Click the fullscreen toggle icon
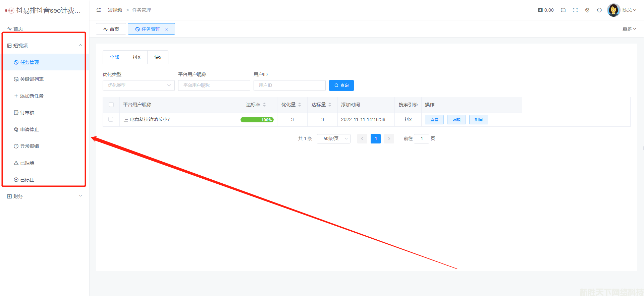 click(x=575, y=10)
